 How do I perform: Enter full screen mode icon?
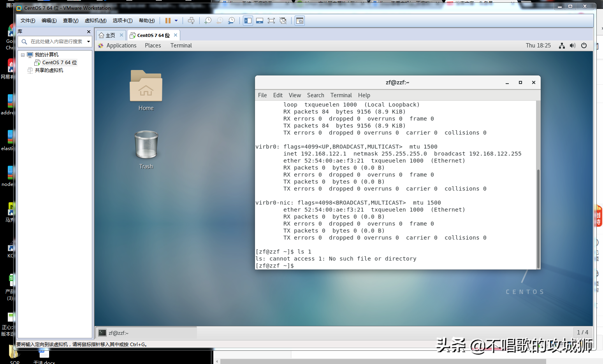pos(271,21)
